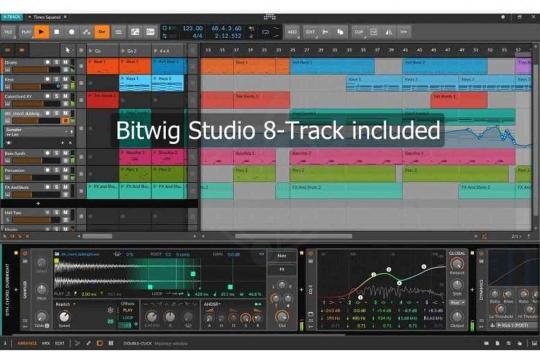Switch to the MIX view tab

[45, 343]
